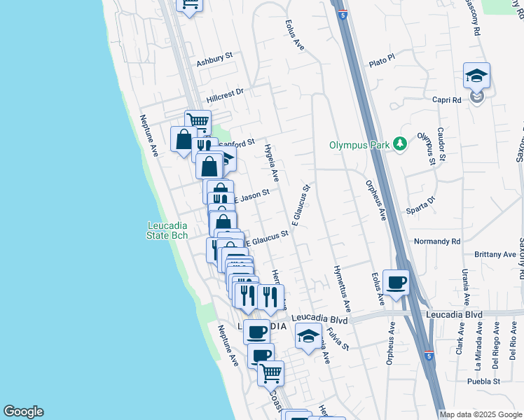
Task: Open the lower coffee cup marker above the cart
Action: click(x=261, y=355)
